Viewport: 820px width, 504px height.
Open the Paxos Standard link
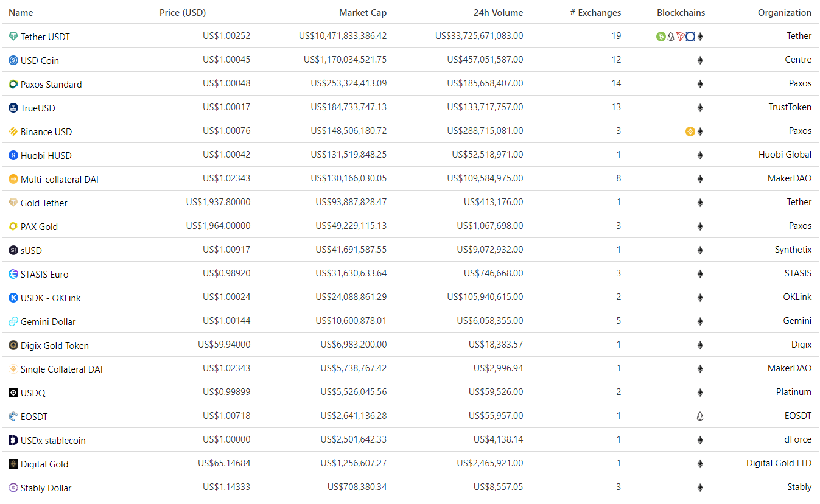[51, 85]
